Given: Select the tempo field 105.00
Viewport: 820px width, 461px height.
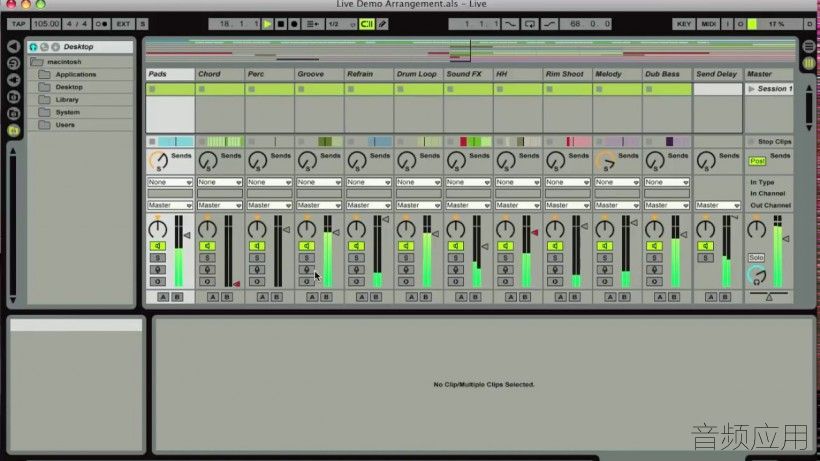Looking at the screenshot, I should pyautogui.click(x=46, y=24).
